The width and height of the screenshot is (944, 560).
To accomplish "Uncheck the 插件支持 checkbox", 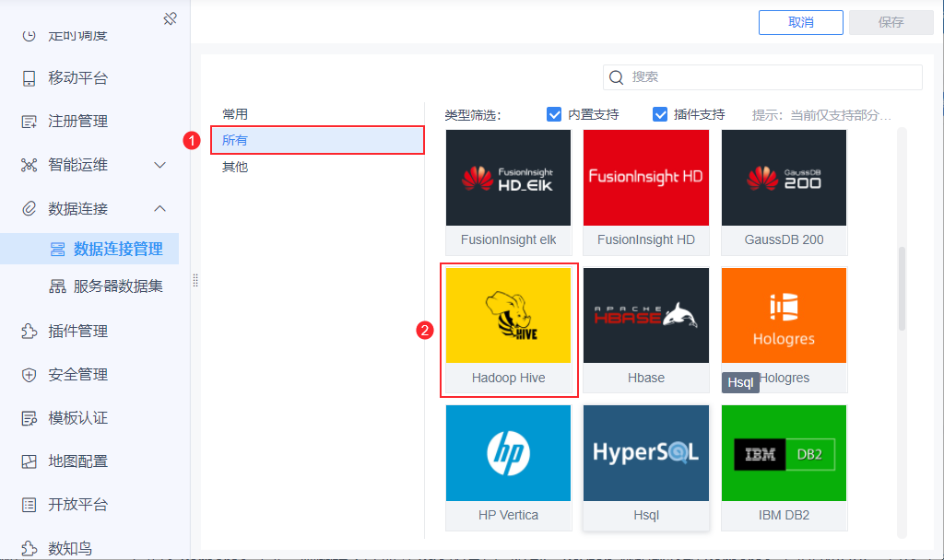I will pyautogui.click(x=660, y=114).
